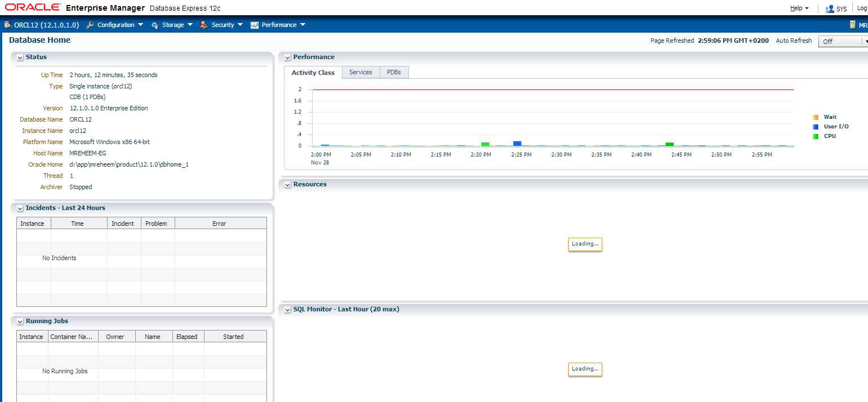Click the Instance header in Running Jobs
This screenshot has height=402, width=868.
click(32, 337)
